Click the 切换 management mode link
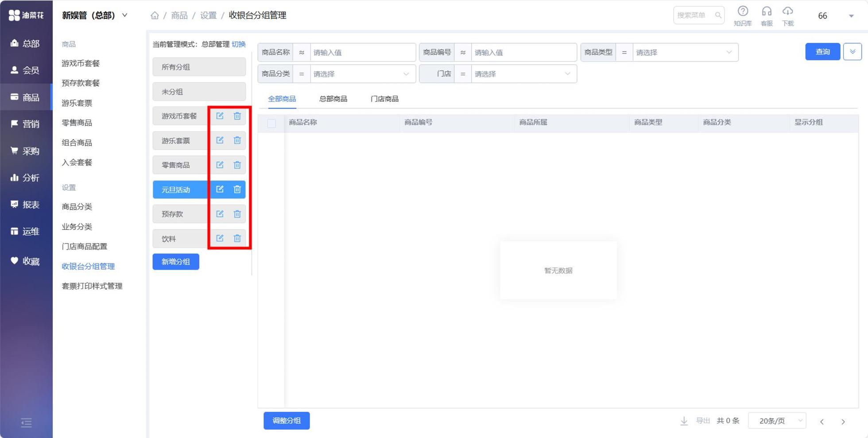The width and height of the screenshot is (868, 438). point(239,44)
